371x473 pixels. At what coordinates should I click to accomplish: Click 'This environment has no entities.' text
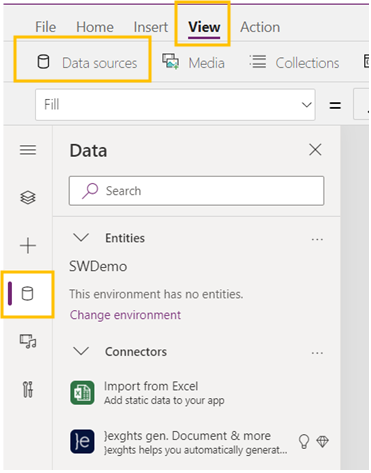(x=156, y=294)
